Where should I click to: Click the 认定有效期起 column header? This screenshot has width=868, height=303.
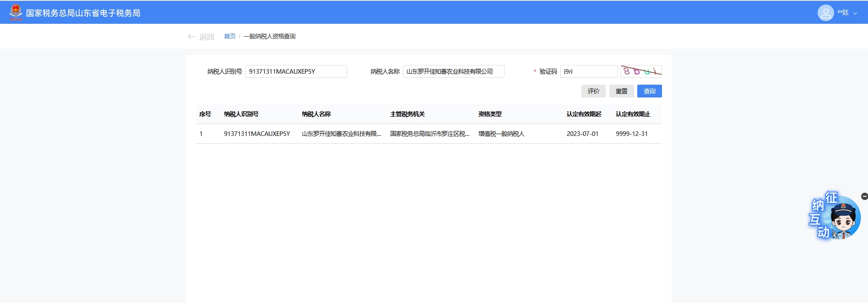coord(584,114)
